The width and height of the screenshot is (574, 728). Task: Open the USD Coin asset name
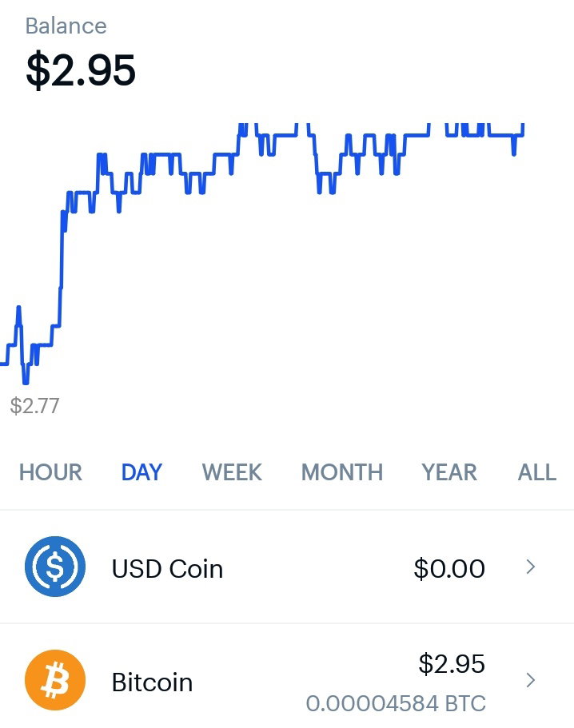(167, 569)
